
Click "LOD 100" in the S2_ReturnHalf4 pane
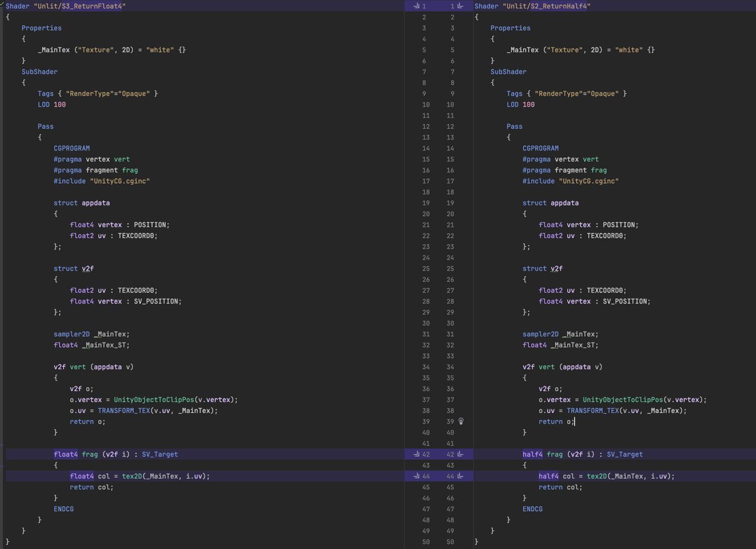click(x=520, y=105)
